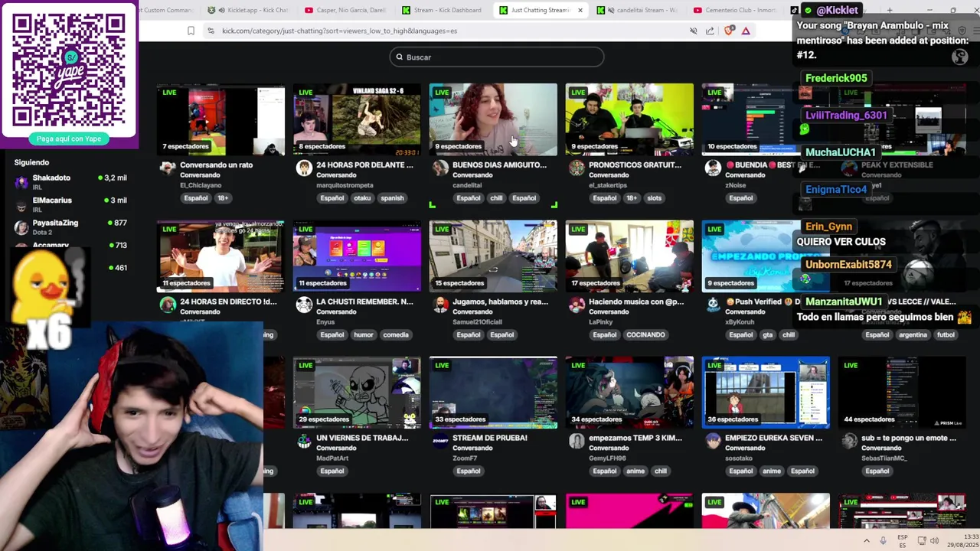Screen dimensions: 980x551
Task: Click the ZoomF7 avatar icon
Action: click(x=440, y=442)
